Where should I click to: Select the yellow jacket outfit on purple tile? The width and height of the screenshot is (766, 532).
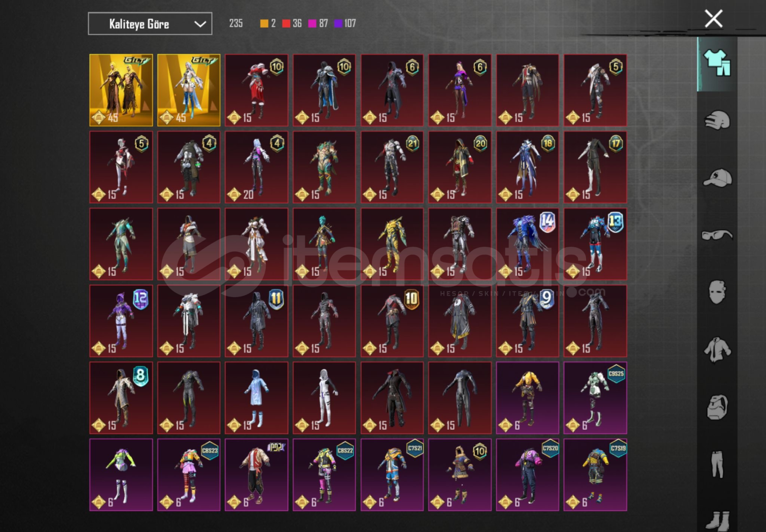tap(527, 398)
